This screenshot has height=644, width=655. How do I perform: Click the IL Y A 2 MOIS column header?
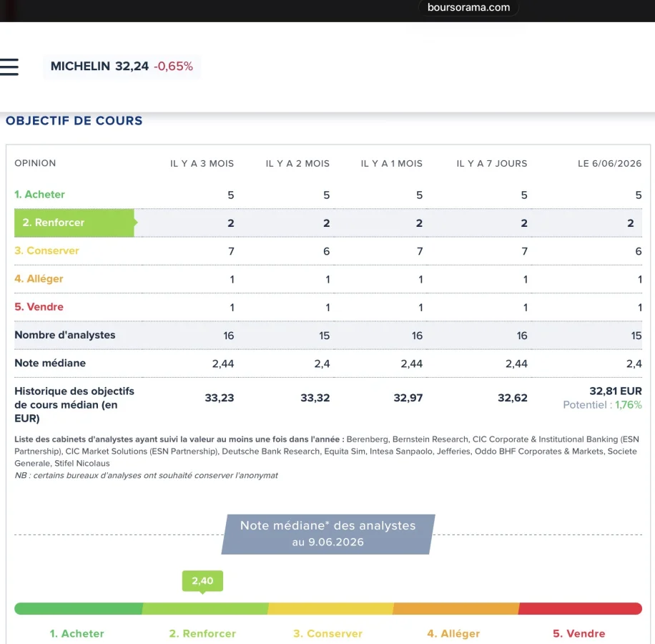click(x=297, y=163)
